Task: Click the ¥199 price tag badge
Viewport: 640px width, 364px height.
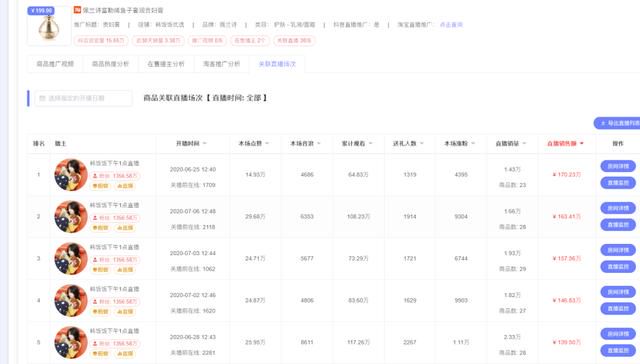Action: coord(41,11)
